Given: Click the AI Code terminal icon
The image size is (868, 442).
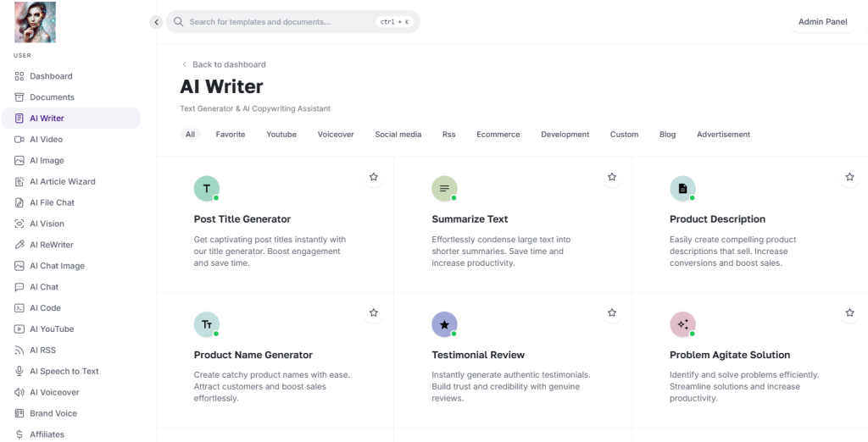Looking at the screenshot, I should click(x=19, y=308).
